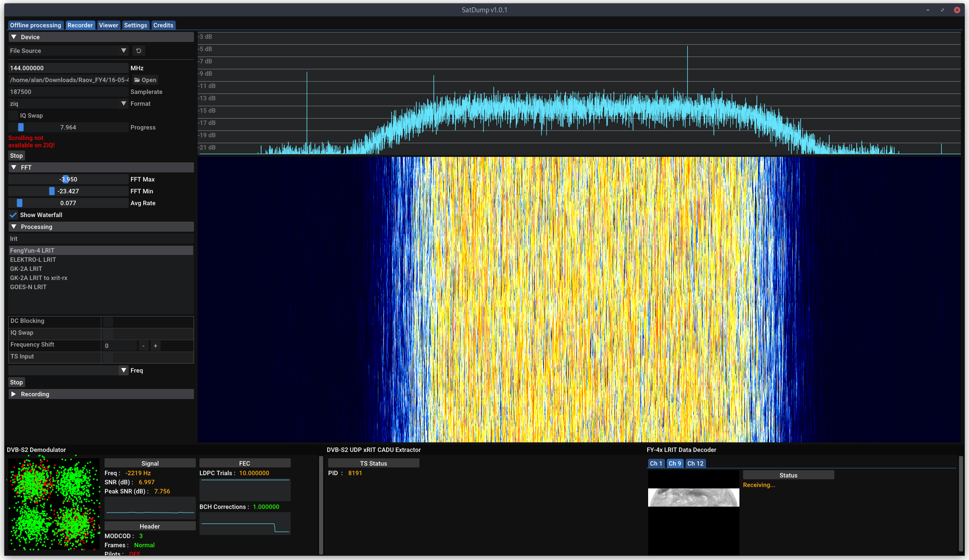The height and width of the screenshot is (560, 969).
Task: Open the Settings tab
Action: point(136,25)
